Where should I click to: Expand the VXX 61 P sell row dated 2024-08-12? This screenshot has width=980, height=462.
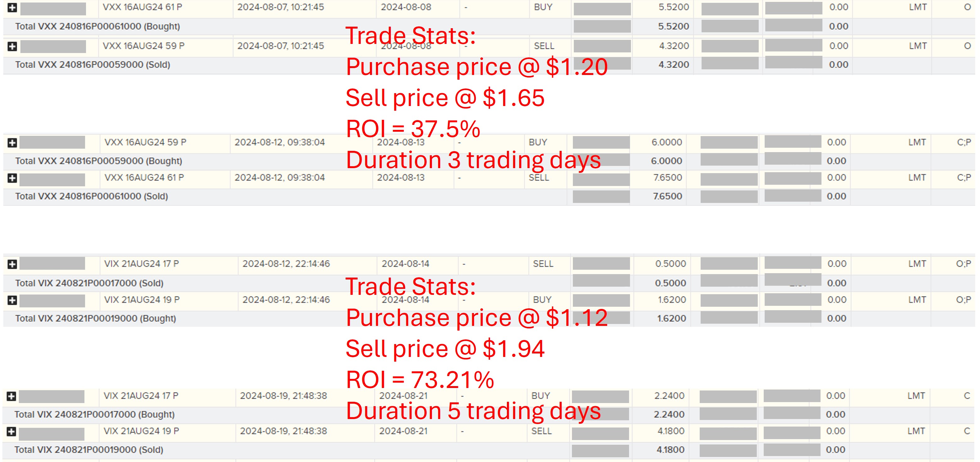[x=12, y=178]
